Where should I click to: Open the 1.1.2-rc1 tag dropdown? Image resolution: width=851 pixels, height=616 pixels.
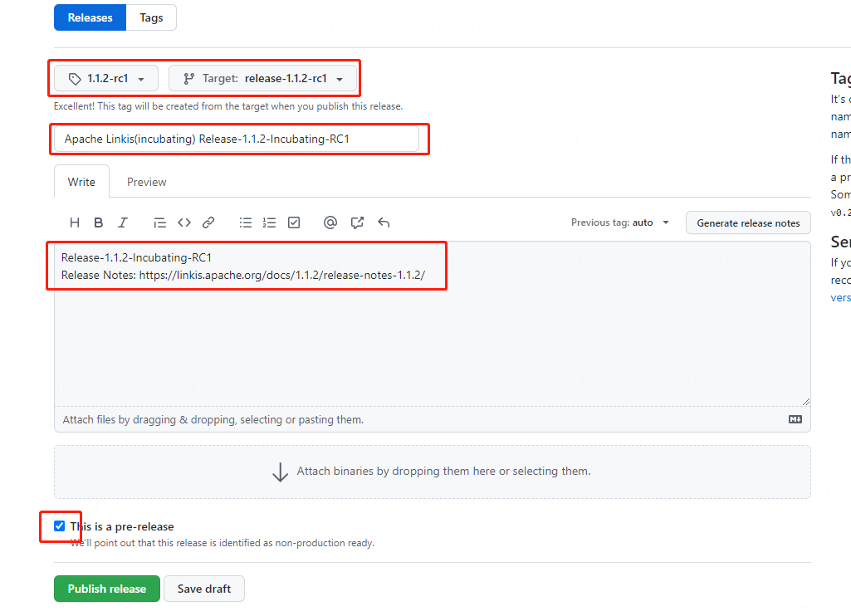[x=105, y=79]
